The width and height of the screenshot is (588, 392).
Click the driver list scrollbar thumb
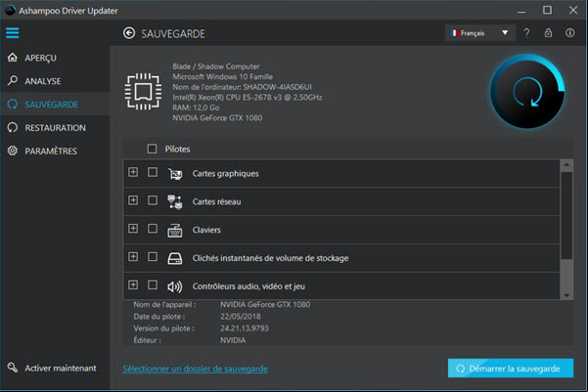pos(566,215)
